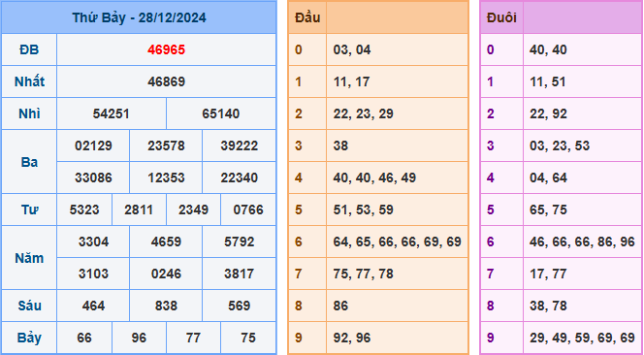Select Ba prize number 02129
Screen dimensions: 644x355
tap(93, 145)
